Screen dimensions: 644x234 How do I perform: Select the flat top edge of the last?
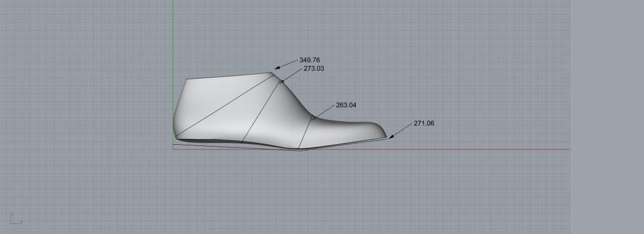[x=229, y=76]
